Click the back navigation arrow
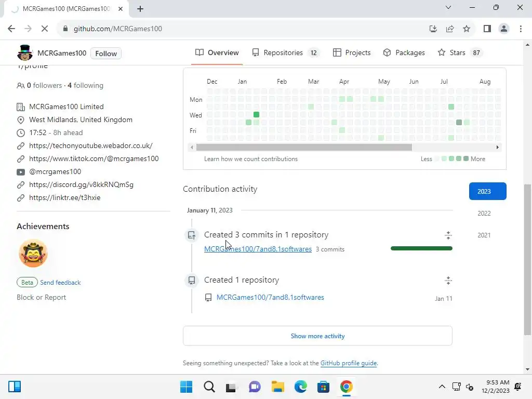 11,29
